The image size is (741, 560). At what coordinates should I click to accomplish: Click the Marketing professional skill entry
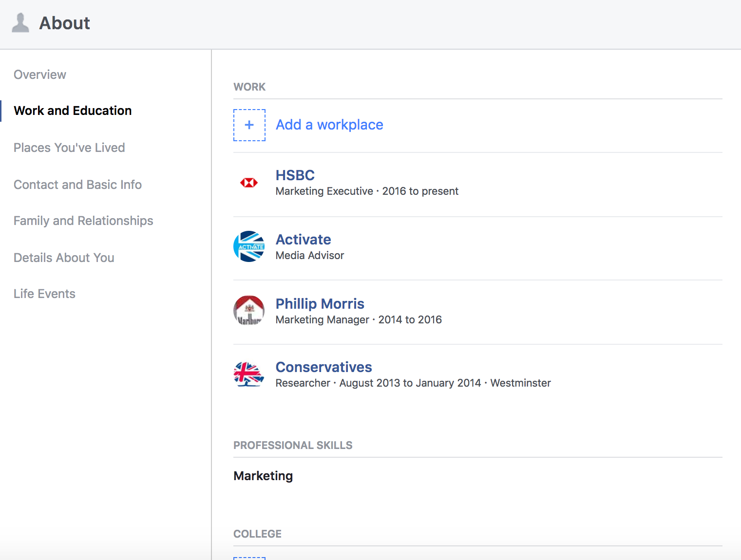point(263,476)
